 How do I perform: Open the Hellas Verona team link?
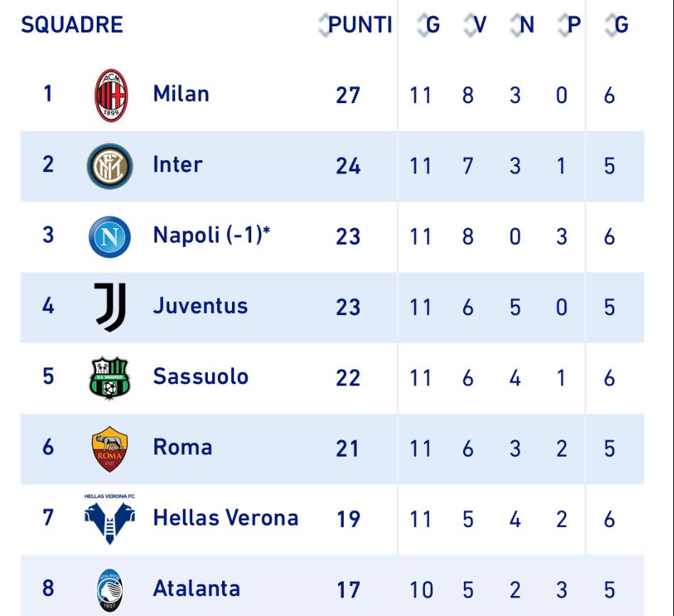(225, 518)
